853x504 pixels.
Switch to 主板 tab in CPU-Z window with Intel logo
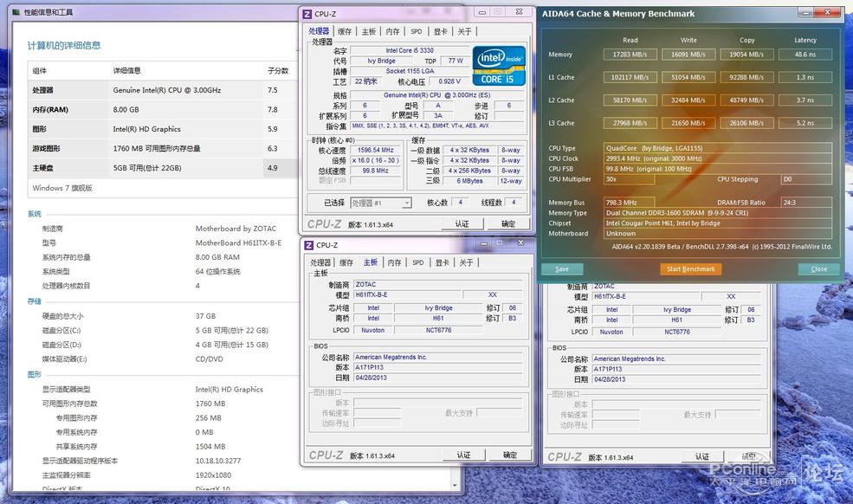(x=369, y=31)
